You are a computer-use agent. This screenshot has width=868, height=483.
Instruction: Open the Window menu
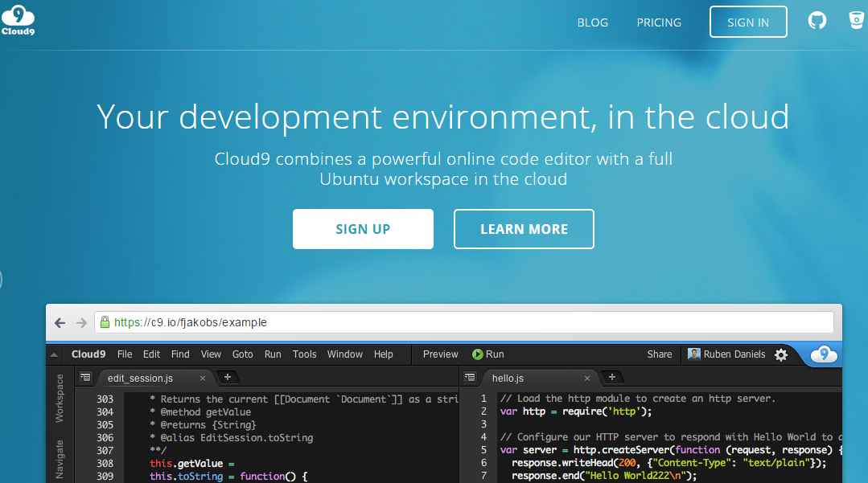point(345,354)
